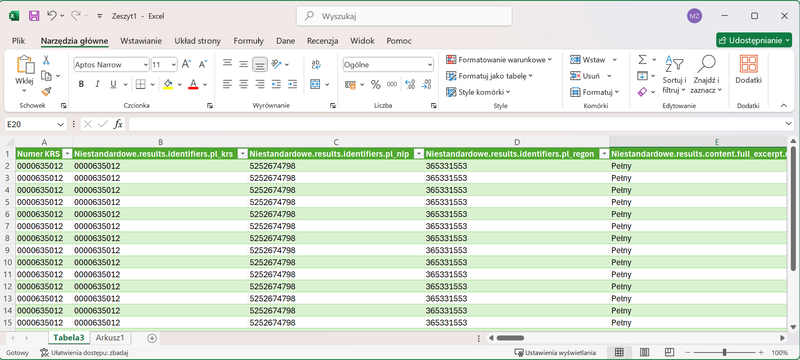Open filter dropdown for Numer KRS column

pyautogui.click(x=67, y=154)
